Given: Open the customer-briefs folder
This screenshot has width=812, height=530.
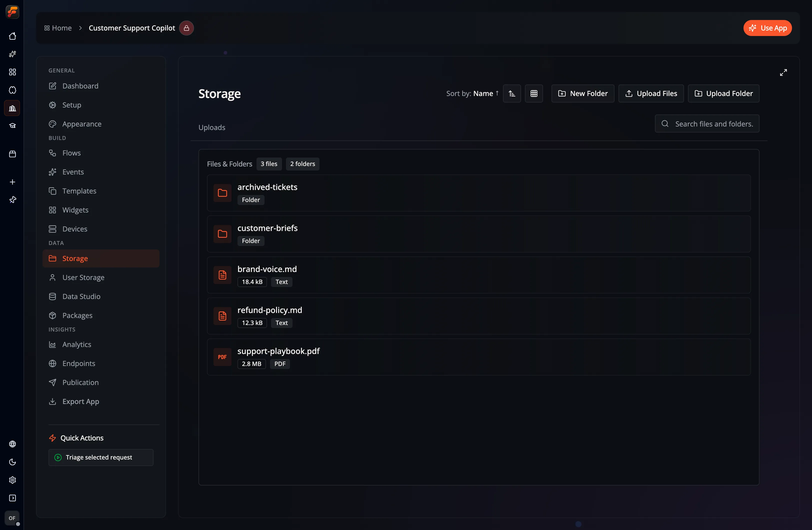Looking at the screenshot, I should pos(479,234).
